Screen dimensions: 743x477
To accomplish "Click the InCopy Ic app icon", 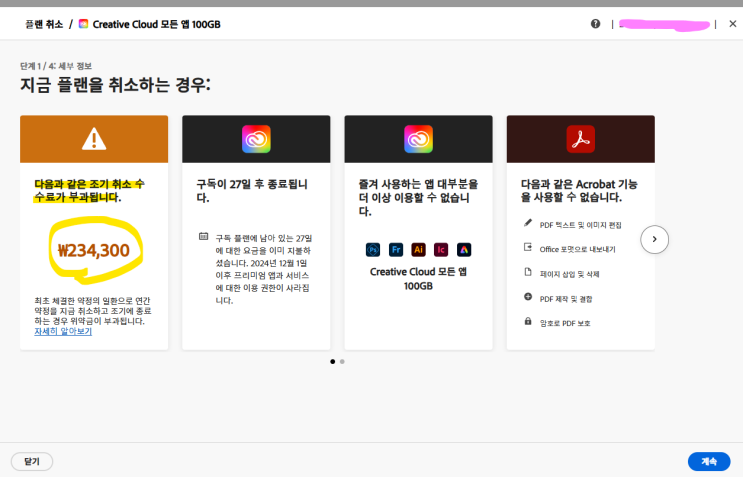I will pyautogui.click(x=441, y=250).
